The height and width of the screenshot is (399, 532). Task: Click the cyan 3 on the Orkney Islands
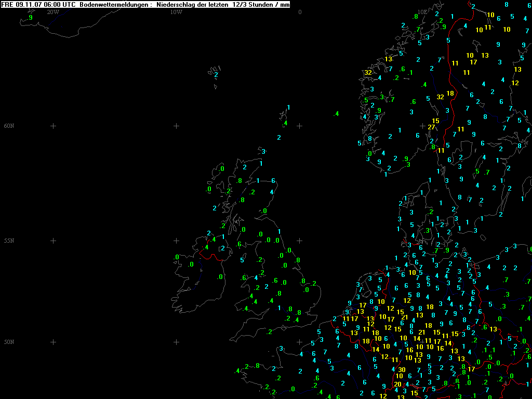click(264, 152)
